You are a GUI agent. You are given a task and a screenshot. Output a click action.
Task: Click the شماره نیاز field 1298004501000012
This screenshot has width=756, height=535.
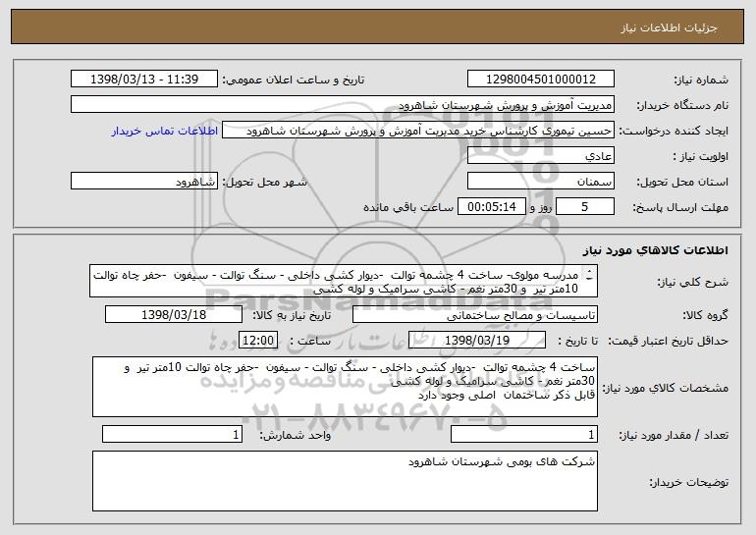click(x=540, y=80)
